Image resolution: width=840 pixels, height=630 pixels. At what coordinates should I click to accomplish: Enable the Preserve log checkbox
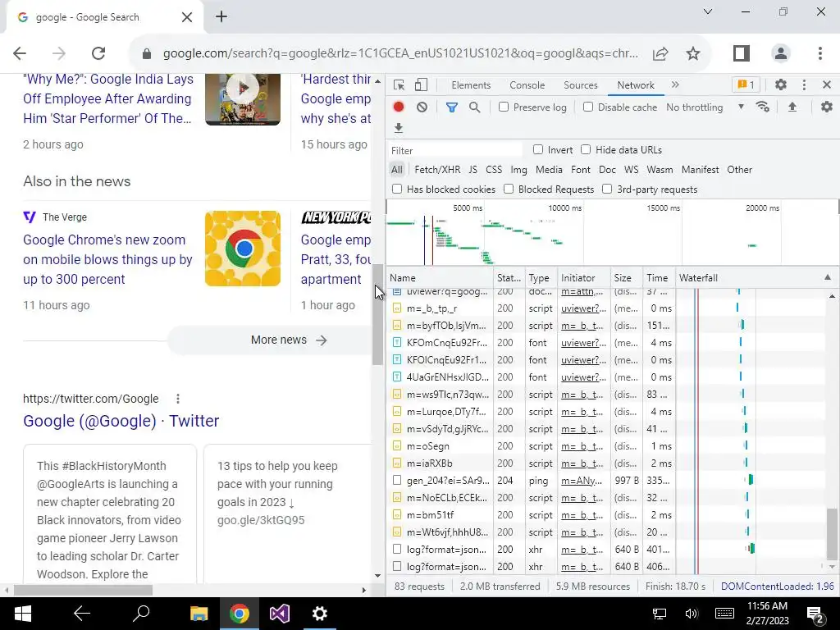504,107
